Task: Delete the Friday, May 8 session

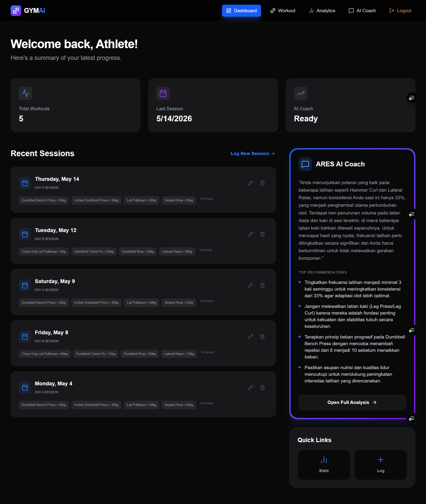Action: point(262,336)
